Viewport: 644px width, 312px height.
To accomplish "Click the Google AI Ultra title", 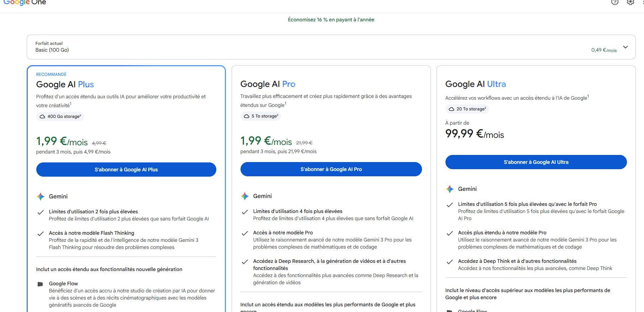I will pyautogui.click(x=476, y=84).
